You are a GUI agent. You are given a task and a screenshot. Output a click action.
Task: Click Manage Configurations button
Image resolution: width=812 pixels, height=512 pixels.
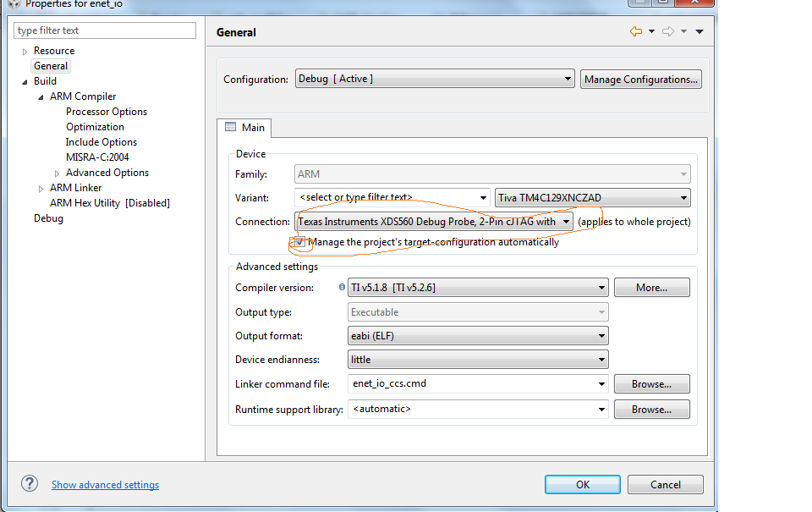[641, 80]
